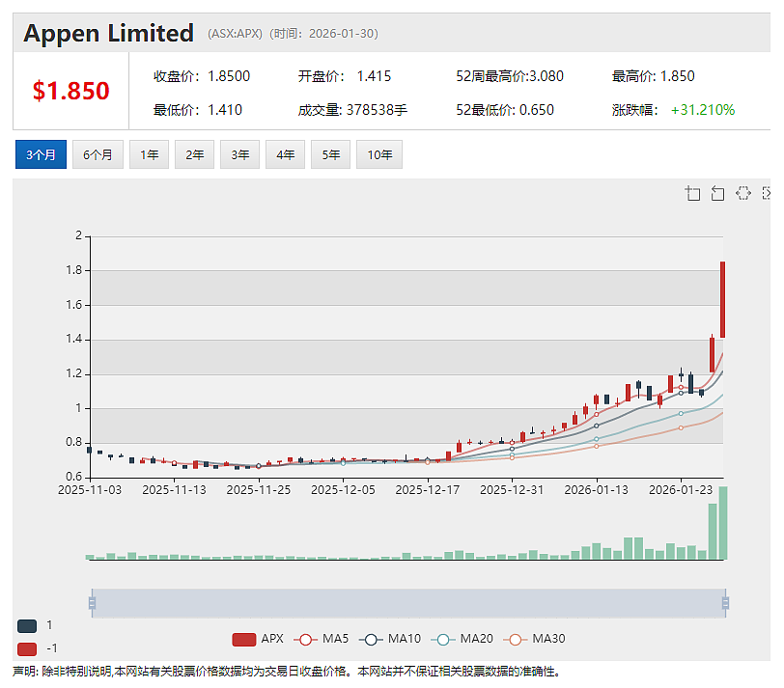The height and width of the screenshot is (688, 784).
Task: Click the tall red candlestick of the last day
Action: coord(722,299)
